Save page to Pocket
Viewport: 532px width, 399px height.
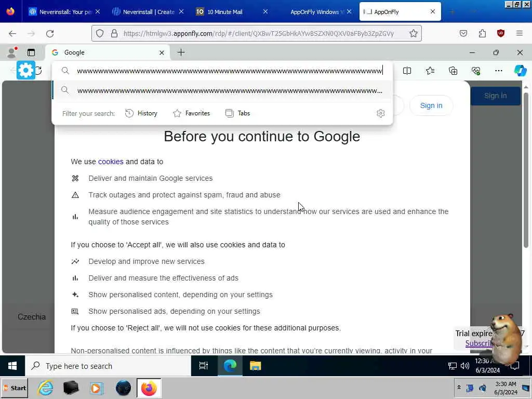pos(463,33)
